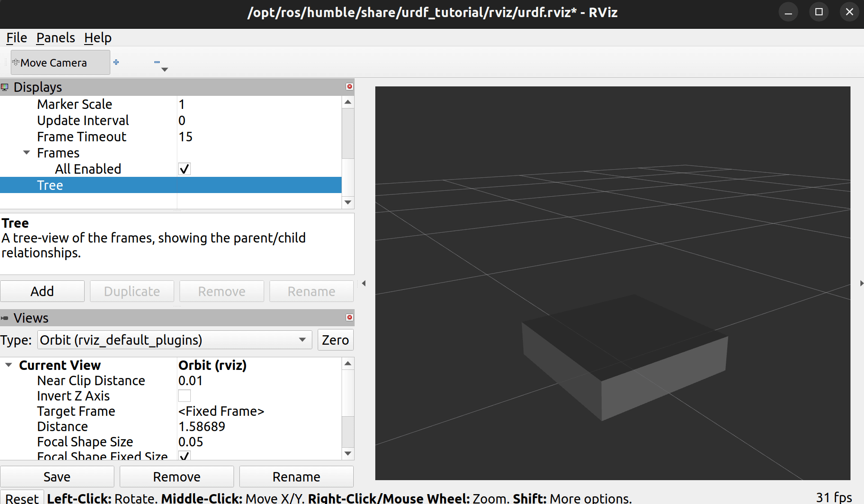Screen dimensions: 864x504
Task: Click the Displays panel vertical scrollbar handle
Action: (347, 133)
